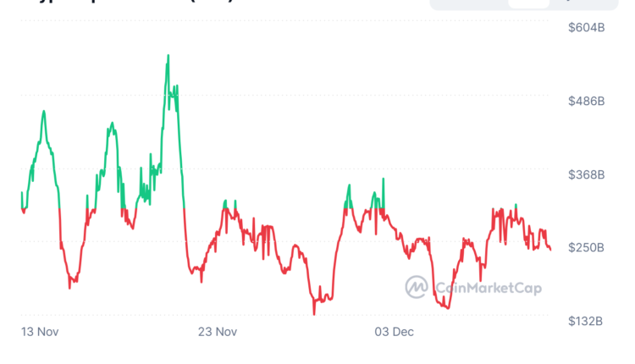The width and height of the screenshot is (635, 364).
Task: Click the $250B y-axis label
Action: pos(587,247)
